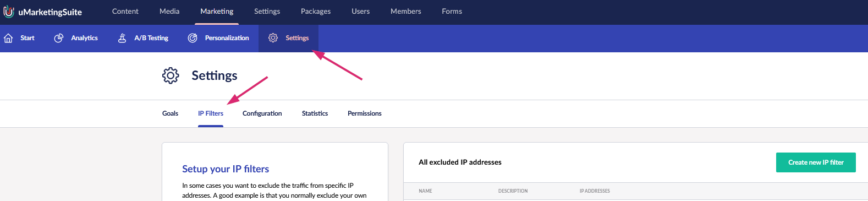
Task: Click the Settings gear icon in the blue bar
Action: 273,38
